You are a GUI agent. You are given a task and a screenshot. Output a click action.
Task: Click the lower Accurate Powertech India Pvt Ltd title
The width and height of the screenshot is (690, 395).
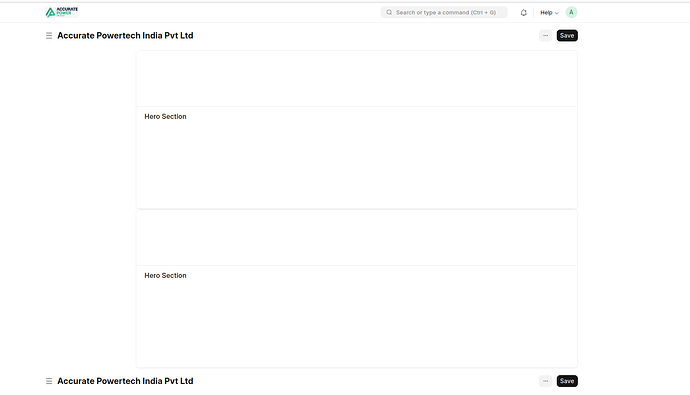click(x=125, y=381)
